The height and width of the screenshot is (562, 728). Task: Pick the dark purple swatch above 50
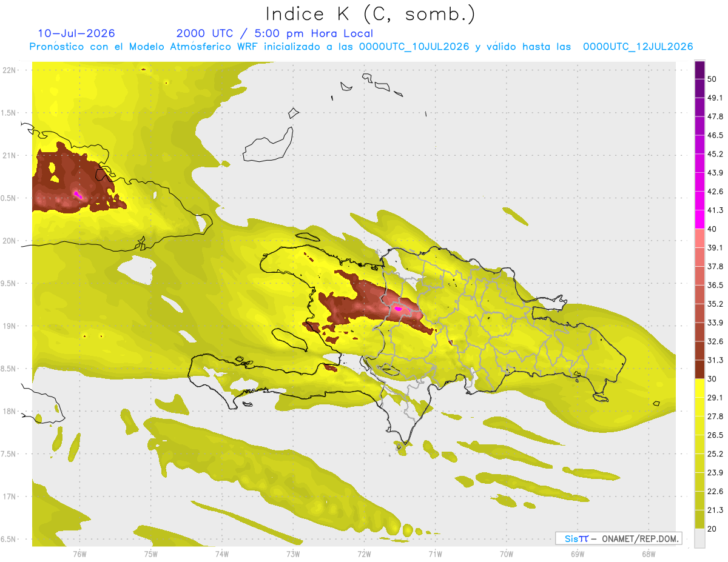click(699, 70)
